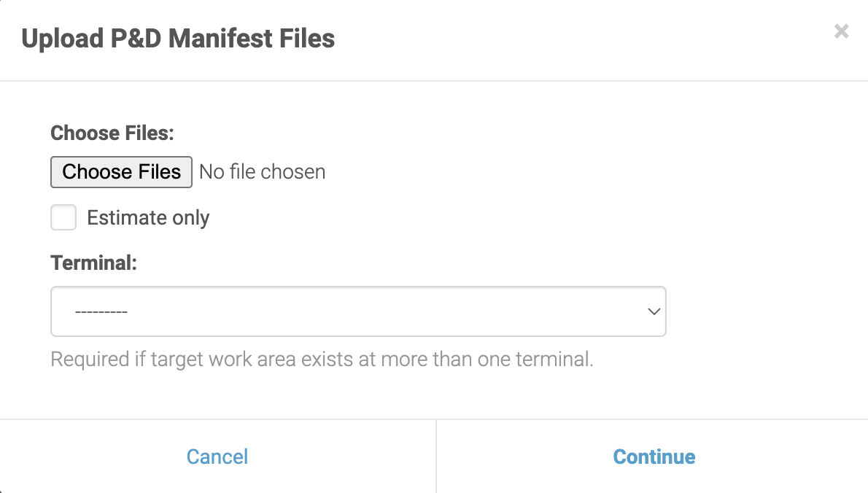Open the Terminal dropdown
This screenshot has height=493, width=868.
[x=357, y=311]
